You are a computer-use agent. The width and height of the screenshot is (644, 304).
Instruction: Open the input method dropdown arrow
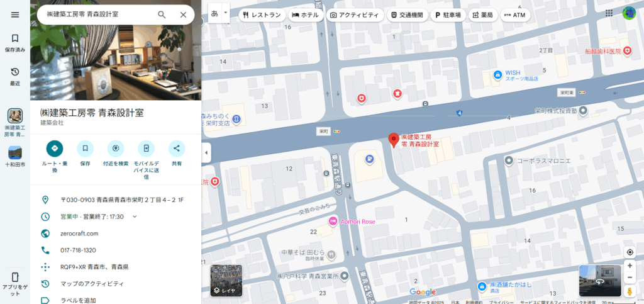click(225, 13)
